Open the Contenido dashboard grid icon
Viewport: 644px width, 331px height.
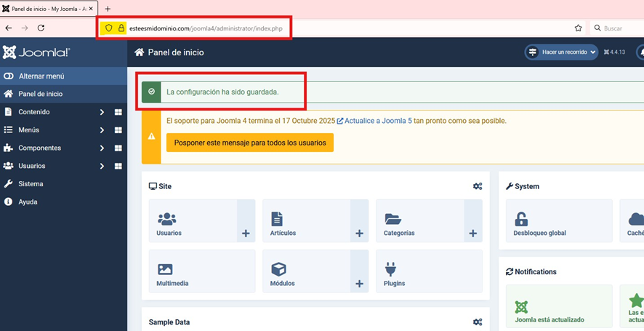pyautogui.click(x=118, y=112)
